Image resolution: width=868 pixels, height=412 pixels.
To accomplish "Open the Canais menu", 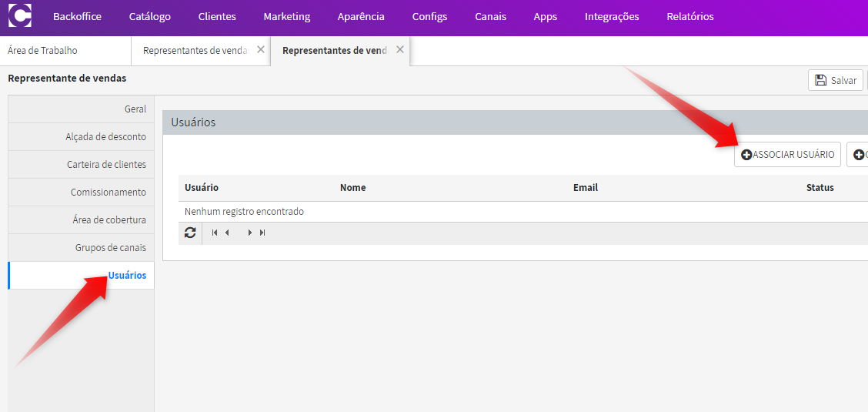I will tap(490, 17).
